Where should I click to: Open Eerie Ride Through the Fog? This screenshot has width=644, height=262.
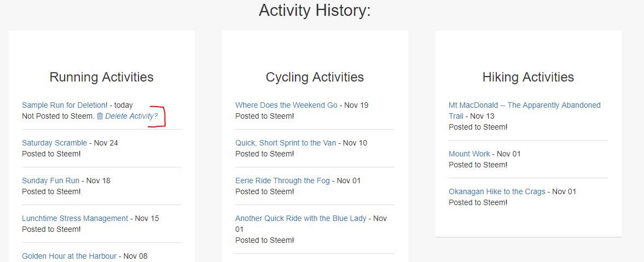click(282, 181)
